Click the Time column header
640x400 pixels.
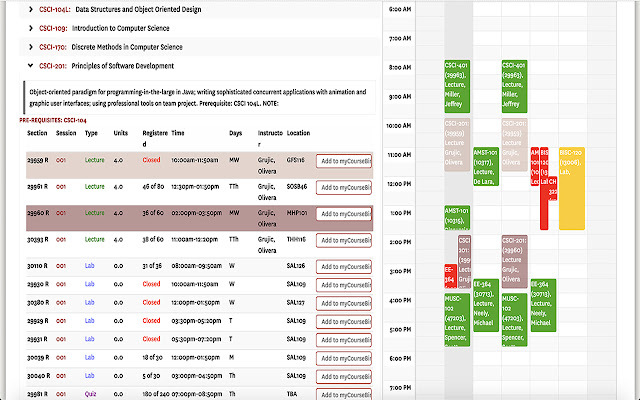[178, 133]
